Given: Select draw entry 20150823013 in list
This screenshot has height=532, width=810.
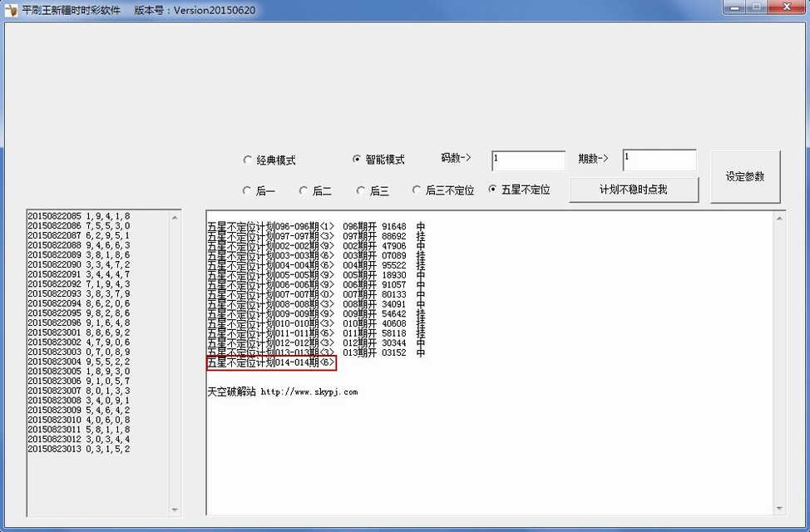Looking at the screenshot, I should (x=78, y=449).
